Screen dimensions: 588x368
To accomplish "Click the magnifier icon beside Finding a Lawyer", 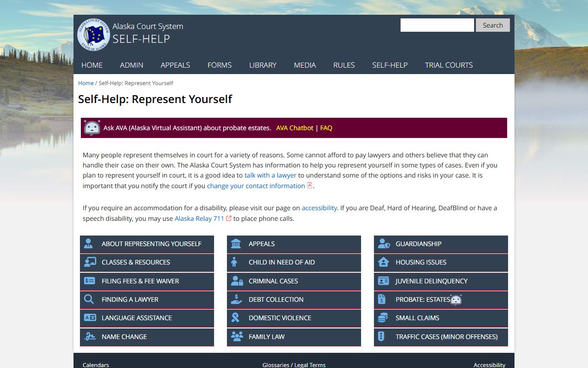I will [x=89, y=299].
